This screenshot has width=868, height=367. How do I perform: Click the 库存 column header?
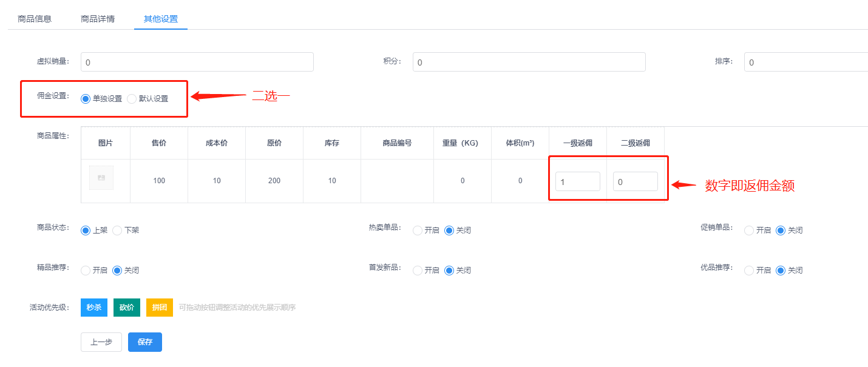click(x=332, y=143)
